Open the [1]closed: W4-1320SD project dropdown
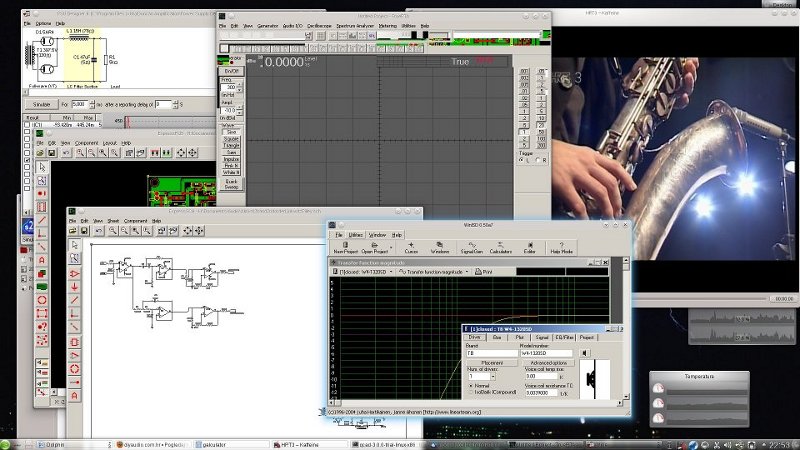 coord(363,271)
